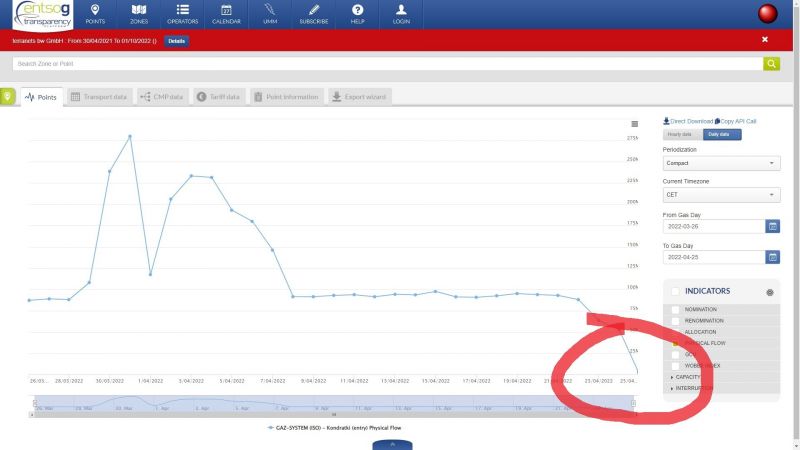Open the Operators list icon
The width and height of the screenshot is (800, 450).
[x=182, y=11]
